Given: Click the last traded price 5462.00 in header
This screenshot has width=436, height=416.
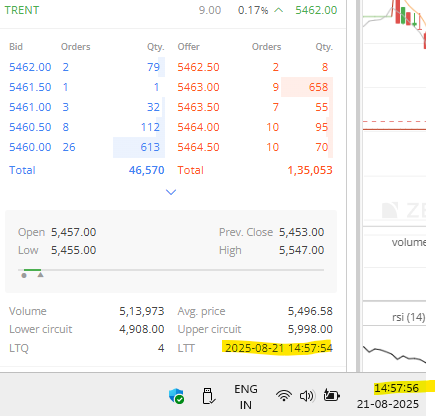Looking at the screenshot, I should [x=316, y=10].
